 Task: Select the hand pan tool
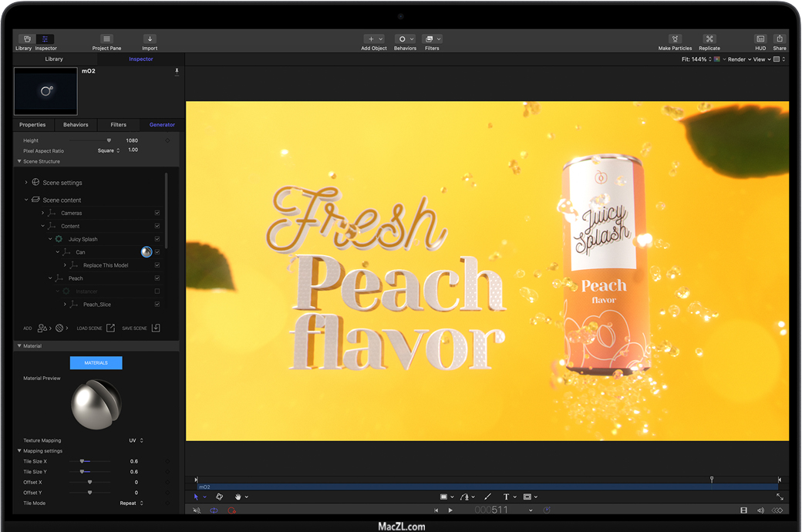tap(238, 497)
